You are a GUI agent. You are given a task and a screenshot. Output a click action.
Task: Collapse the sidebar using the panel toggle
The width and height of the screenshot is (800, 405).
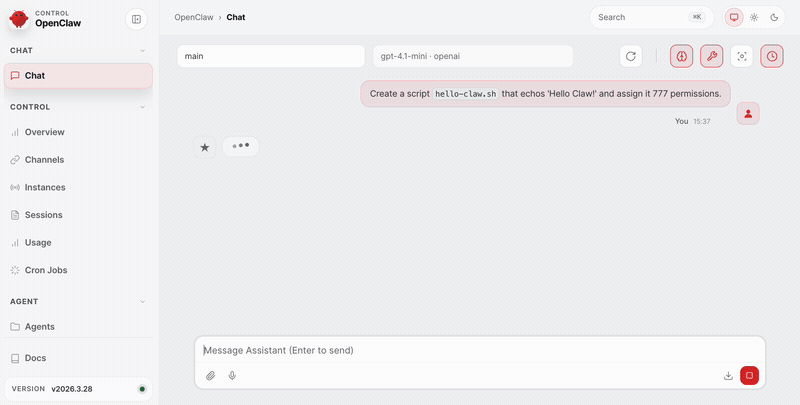pos(136,19)
